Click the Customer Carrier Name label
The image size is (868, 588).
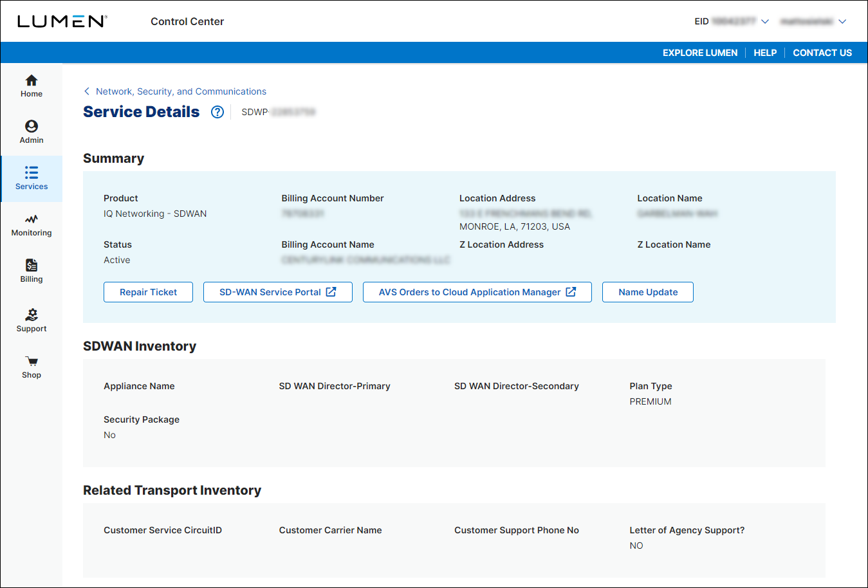331,530
